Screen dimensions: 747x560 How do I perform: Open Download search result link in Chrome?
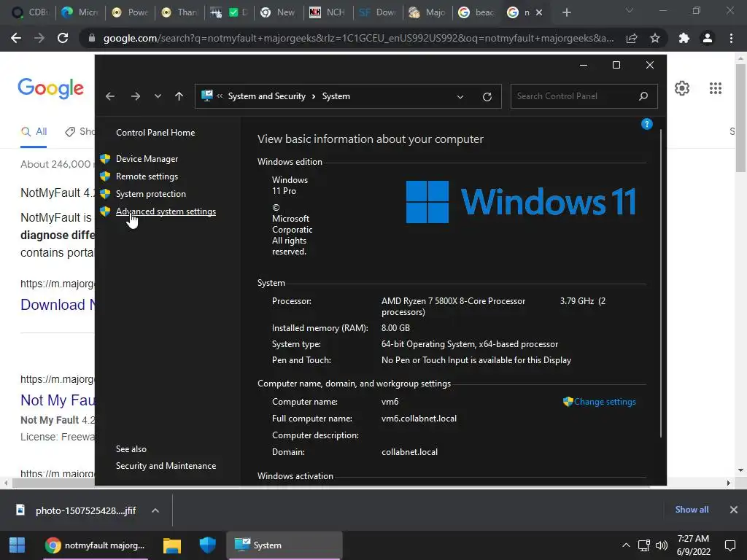[57, 305]
